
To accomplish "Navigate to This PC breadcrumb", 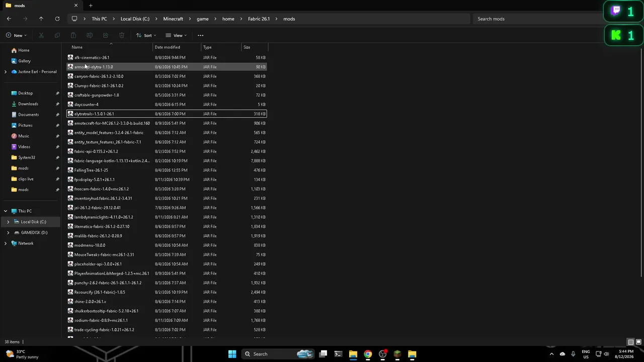I will [x=99, y=19].
